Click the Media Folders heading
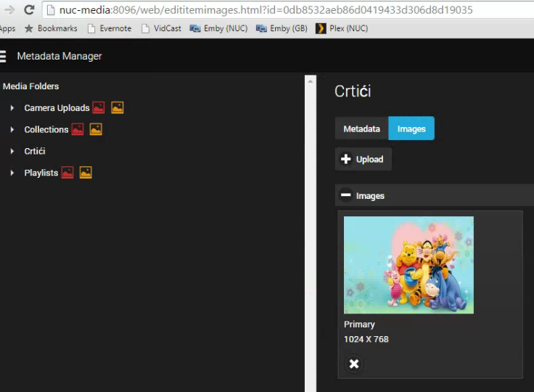534x392 pixels. pos(30,86)
